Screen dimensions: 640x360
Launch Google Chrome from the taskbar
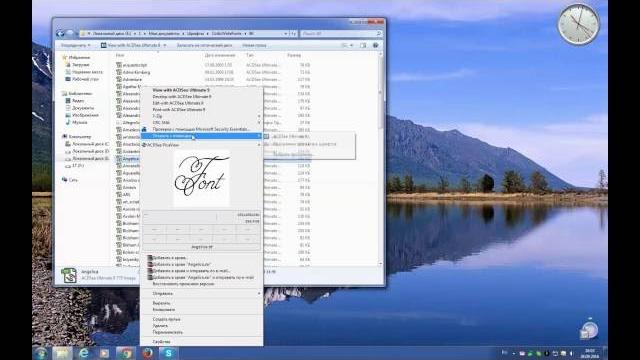[x=126, y=353]
